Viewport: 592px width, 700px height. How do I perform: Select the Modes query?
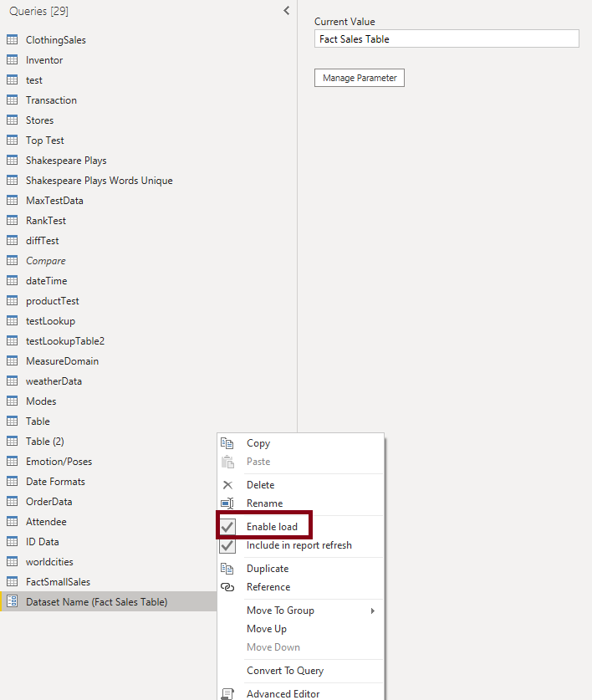41,401
